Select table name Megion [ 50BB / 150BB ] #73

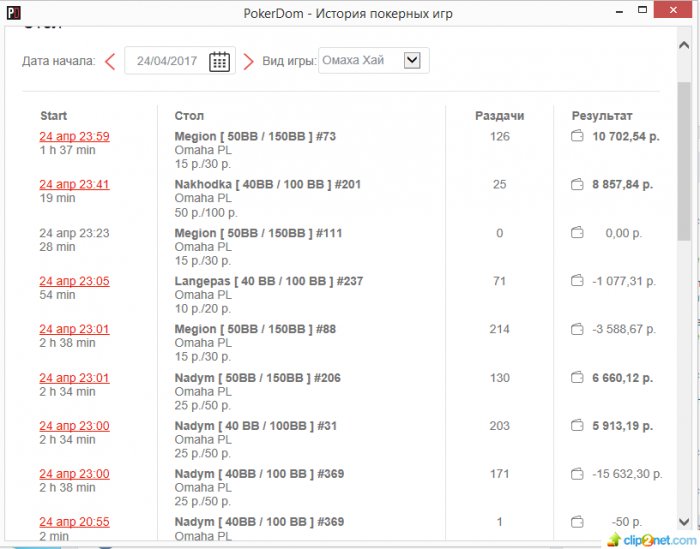pos(255,136)
